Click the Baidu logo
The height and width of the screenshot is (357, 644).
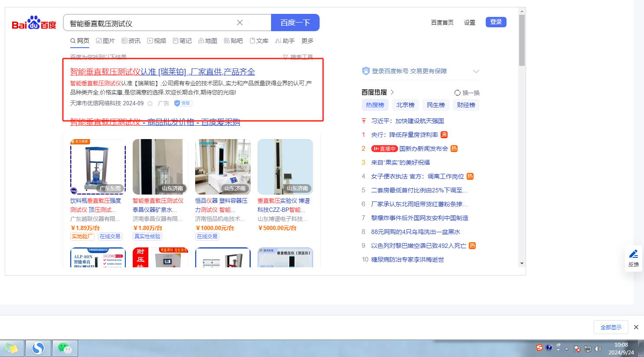34,23
